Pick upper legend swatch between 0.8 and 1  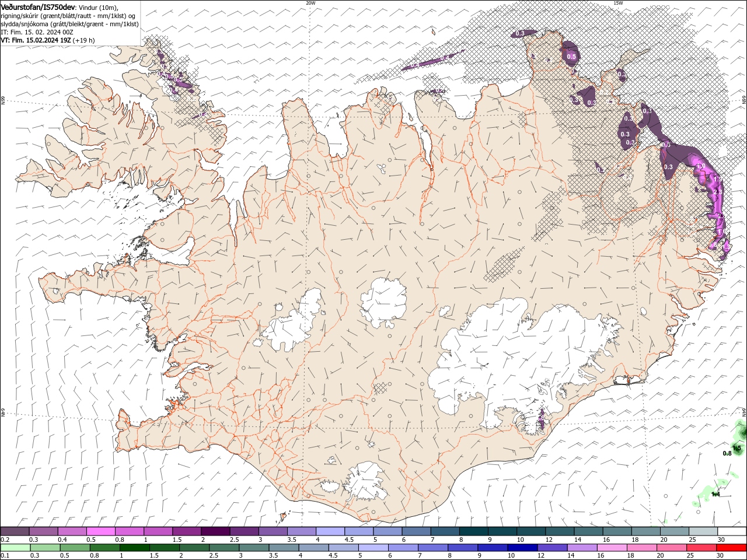coord(129,531)
